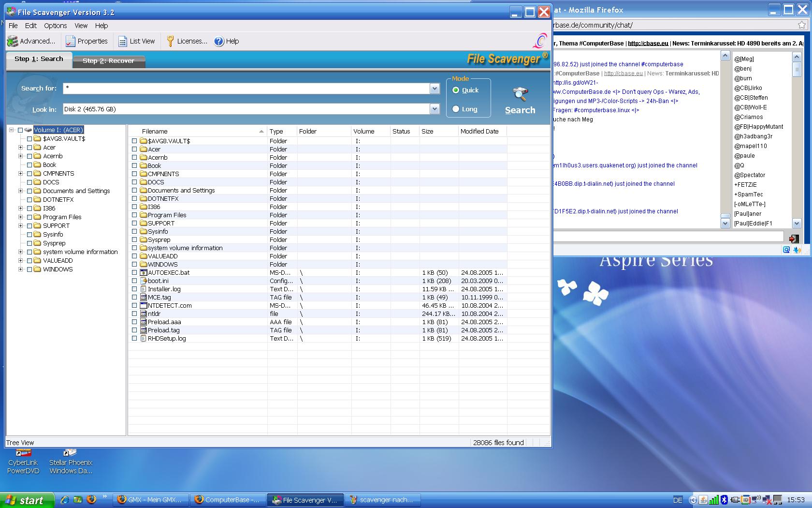The height and width of the screenshot is (508, 812).
Task: Click the bookmark star in Firefox address bar
Action: [802, 25]
